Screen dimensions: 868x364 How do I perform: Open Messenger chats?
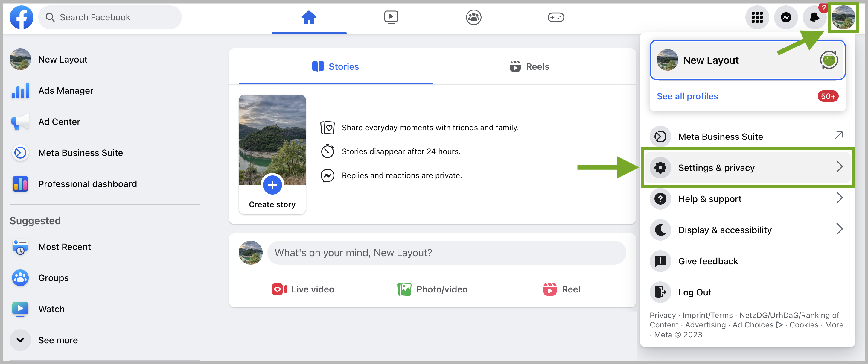tap(785, 17)
